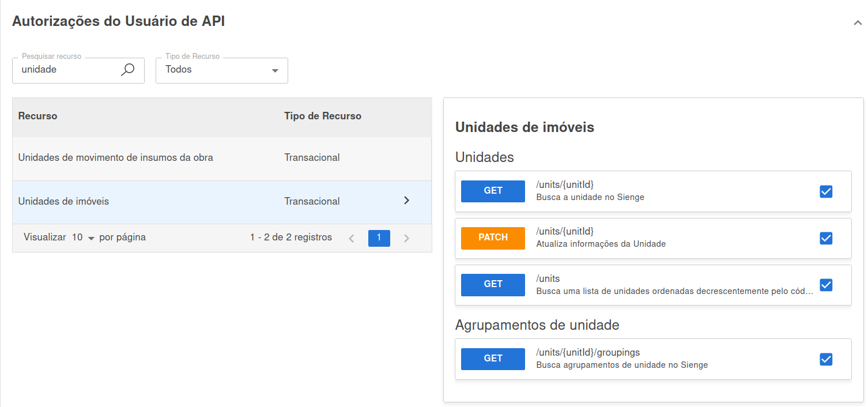Open the chevron on Unidades de imóveis row

[x=407, y=201]
